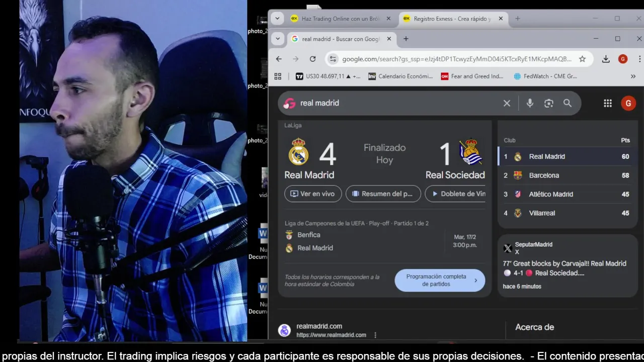Reload the Google search page

[312, 59]
